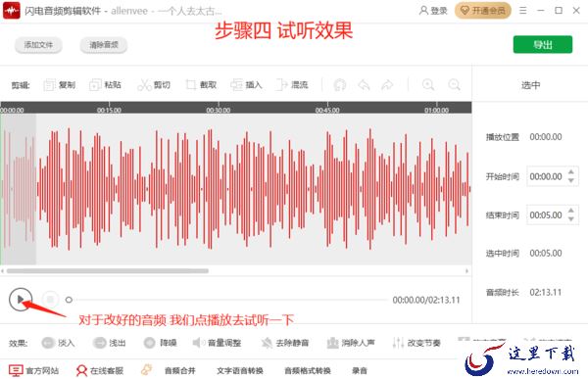
Task: Click the 清除音频 button
Action: click(x=104, y=45)
